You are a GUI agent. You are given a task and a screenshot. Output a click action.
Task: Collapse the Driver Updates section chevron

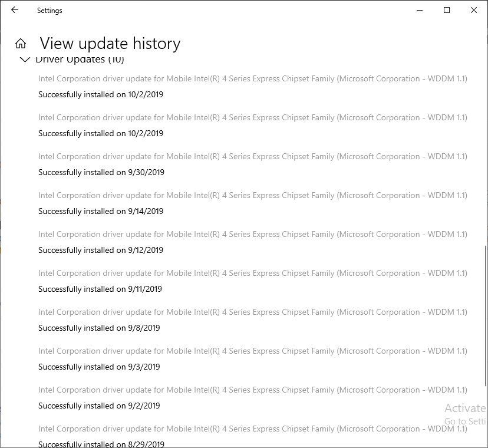25,60
